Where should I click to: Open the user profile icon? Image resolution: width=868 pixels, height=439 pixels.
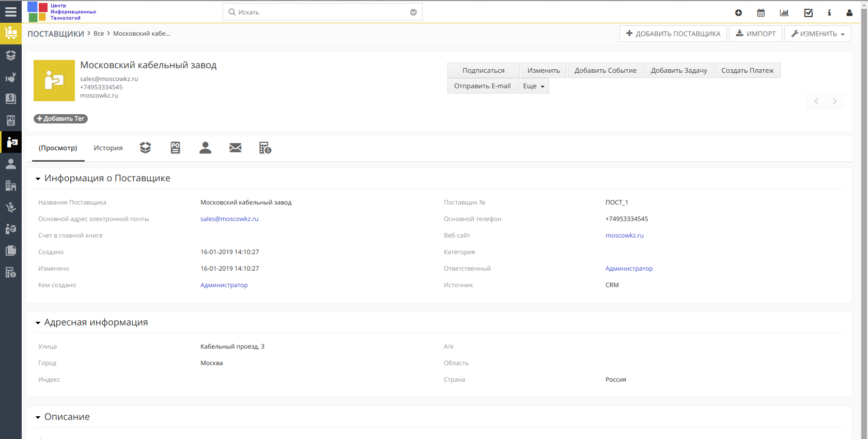pos(849,12)
